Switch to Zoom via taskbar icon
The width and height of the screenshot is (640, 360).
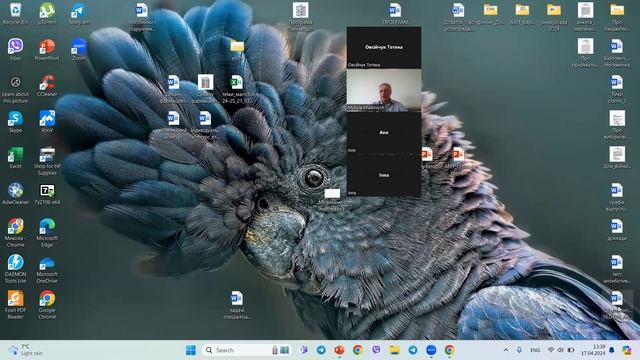click(431, 350)
